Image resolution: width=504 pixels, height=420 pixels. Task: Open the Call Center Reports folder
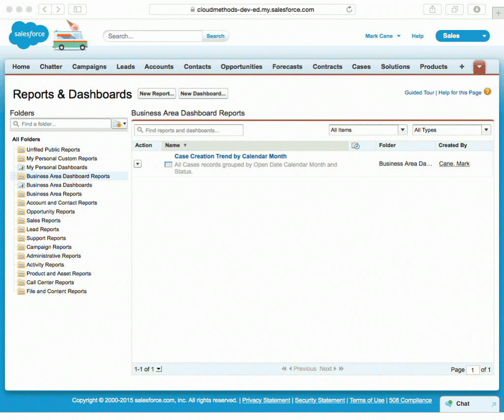tap(50, 282)
